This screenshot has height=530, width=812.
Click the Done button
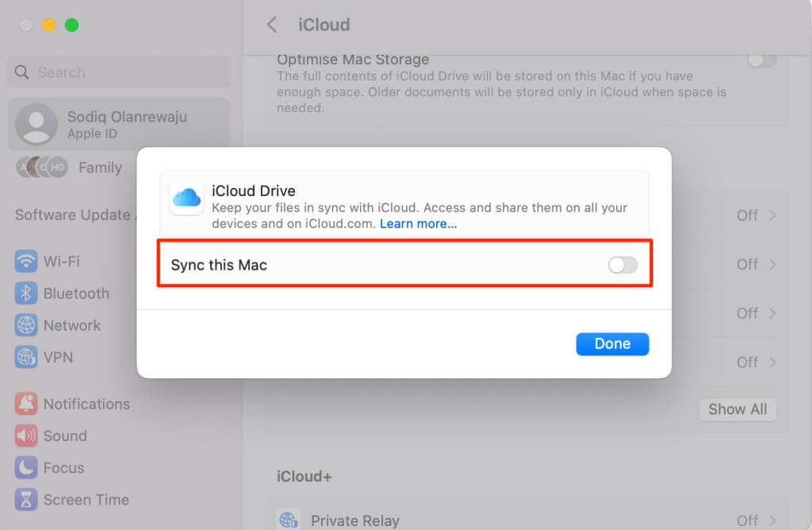click(612, 344)
